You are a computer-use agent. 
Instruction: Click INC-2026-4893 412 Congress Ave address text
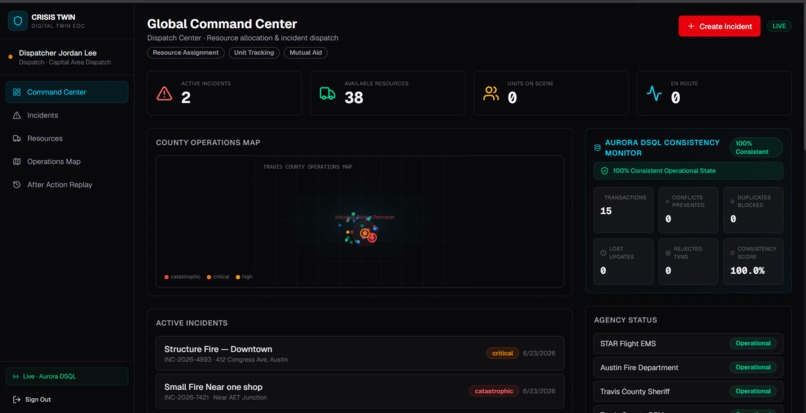[226, 360]
